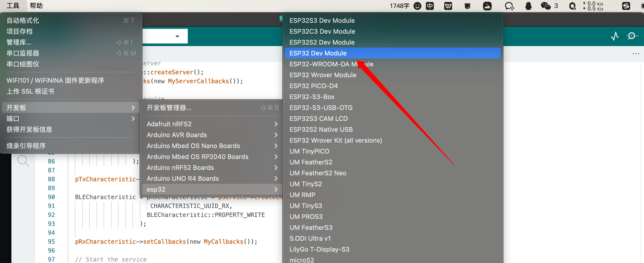The image size is (644, 263).
Task: Expand Arduino nRF52 Boards submenu
Action: pos(212,168)
